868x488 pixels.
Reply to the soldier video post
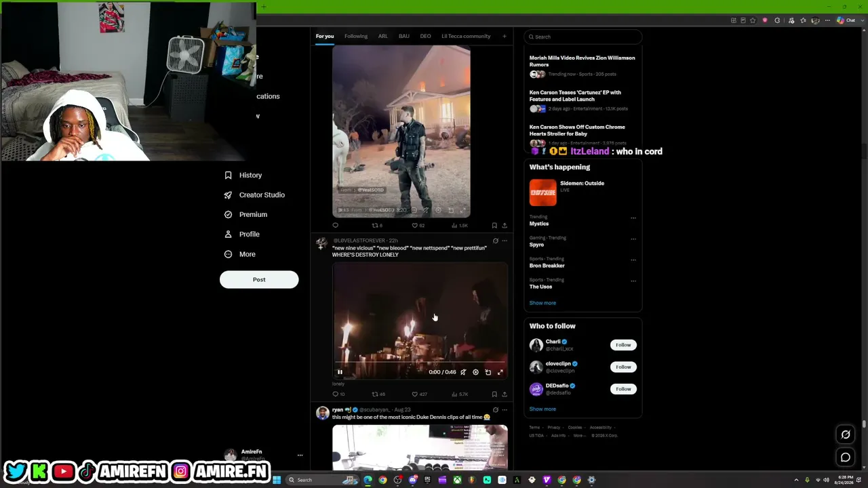(335, 225)
